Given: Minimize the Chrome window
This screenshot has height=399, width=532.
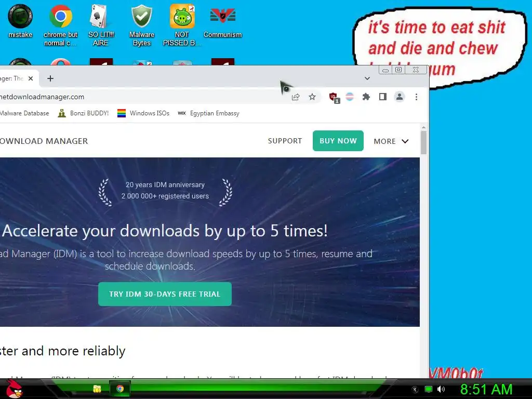Looking at the screenshot, I should coord(385,70).
